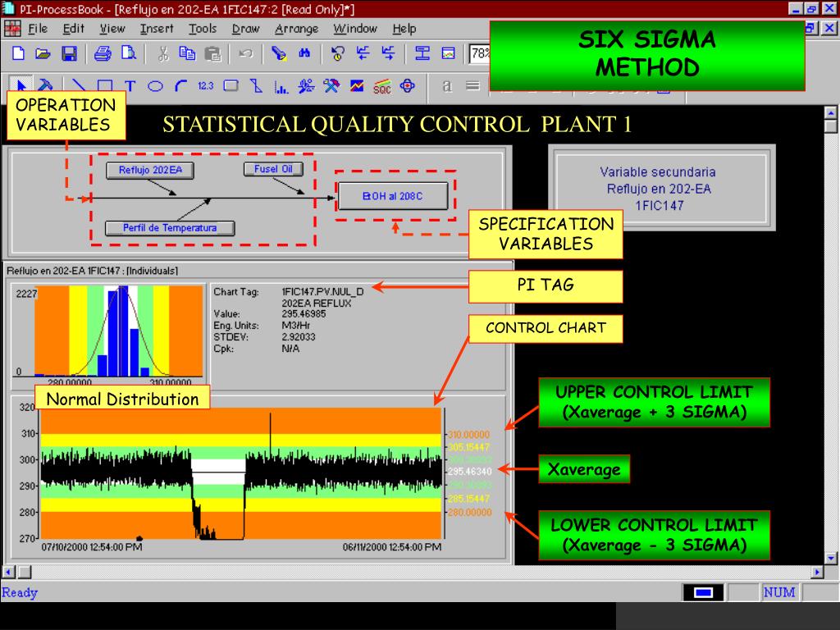Click the Fusel Oil button
The image size is (840, 630).
pos(272,169)
